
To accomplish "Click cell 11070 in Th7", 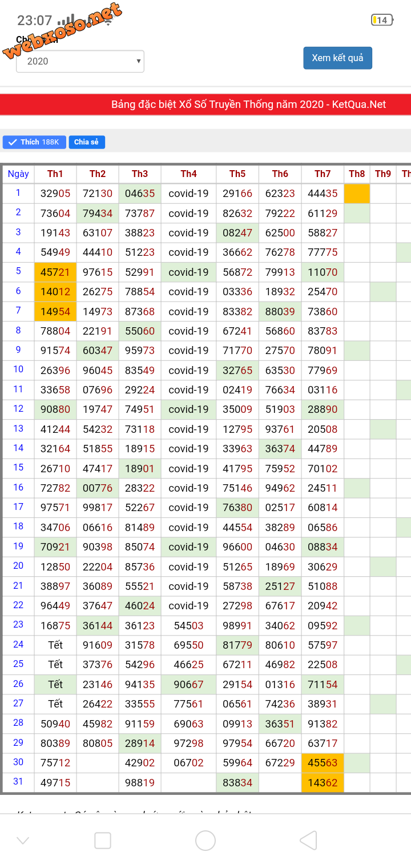I will point(323,272).
